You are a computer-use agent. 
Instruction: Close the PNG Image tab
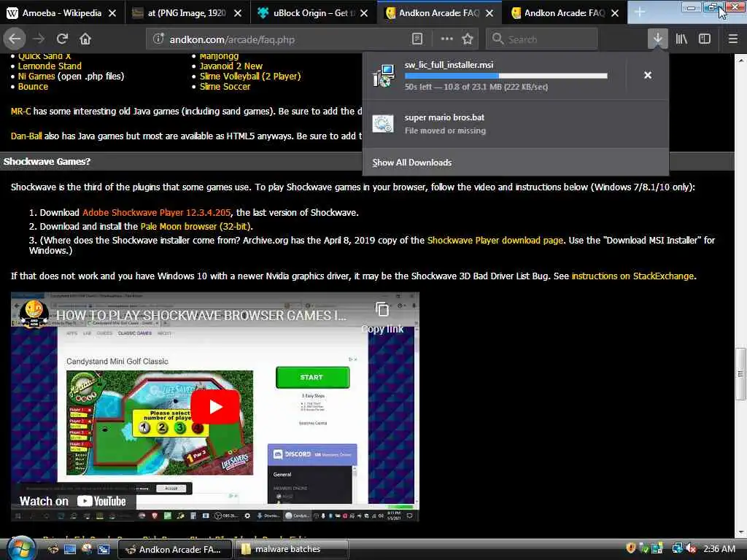point(238,13)
